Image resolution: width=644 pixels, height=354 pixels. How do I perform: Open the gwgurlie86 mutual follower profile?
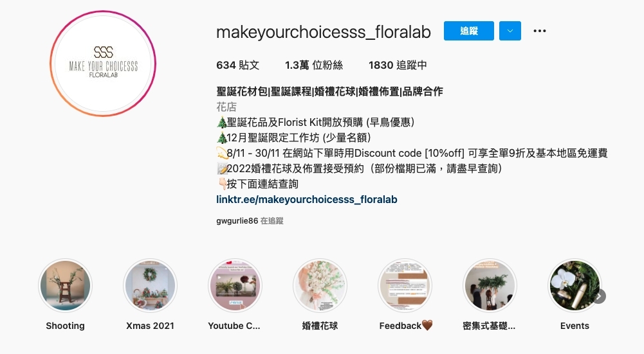click(237, 220)
